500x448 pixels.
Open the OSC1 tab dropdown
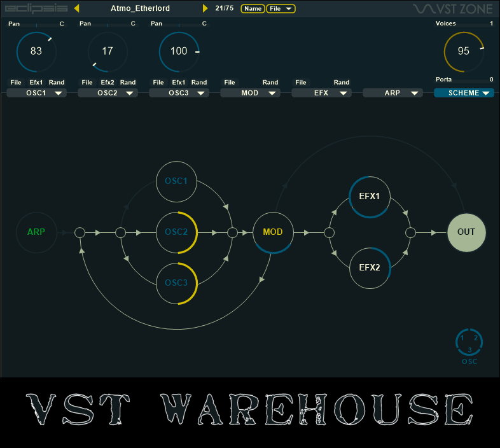point(37,93)
